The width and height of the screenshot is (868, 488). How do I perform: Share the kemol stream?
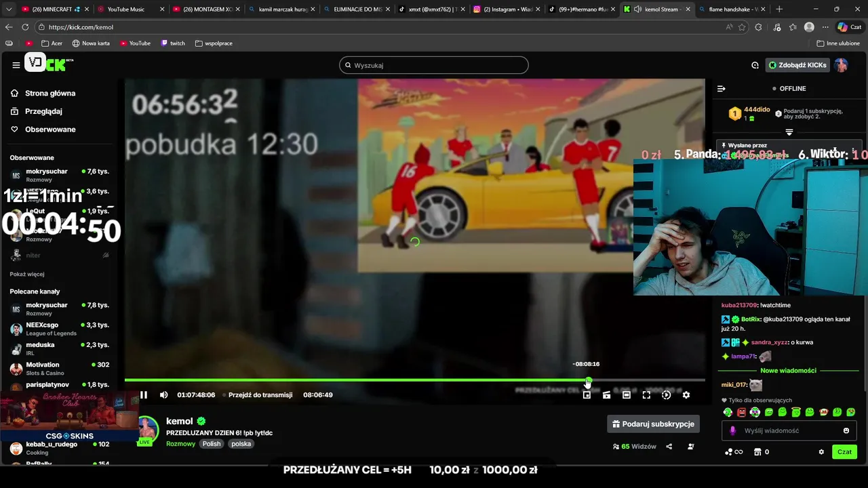(669, 447)
